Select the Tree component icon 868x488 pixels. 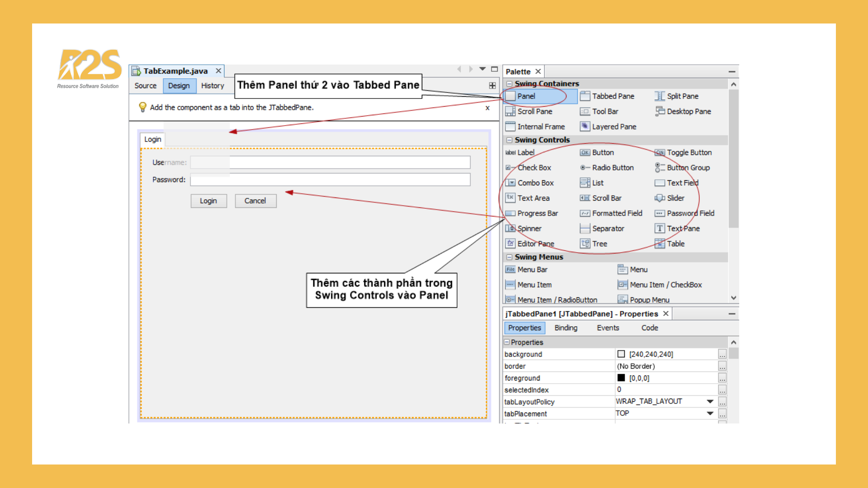click(x=585, y=244)
